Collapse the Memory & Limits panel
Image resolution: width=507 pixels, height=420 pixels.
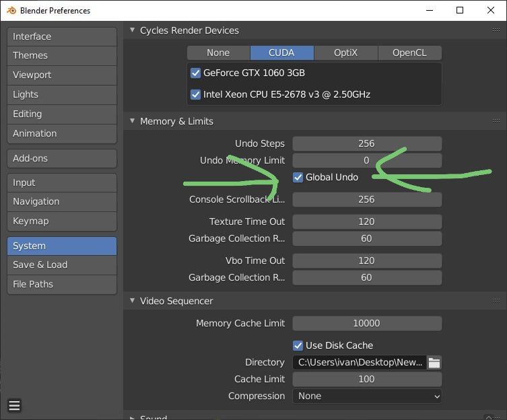(132, 120)
